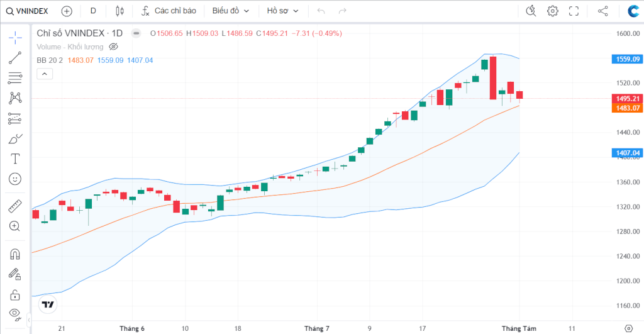Share the chart

tap(603, 11)
